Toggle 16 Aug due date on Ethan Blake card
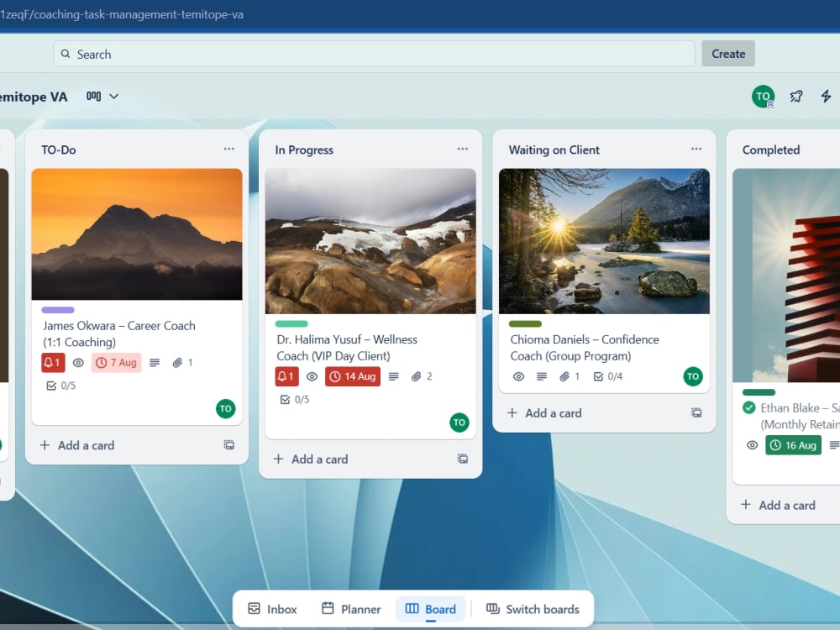The image size is (840, 630). 794,445
